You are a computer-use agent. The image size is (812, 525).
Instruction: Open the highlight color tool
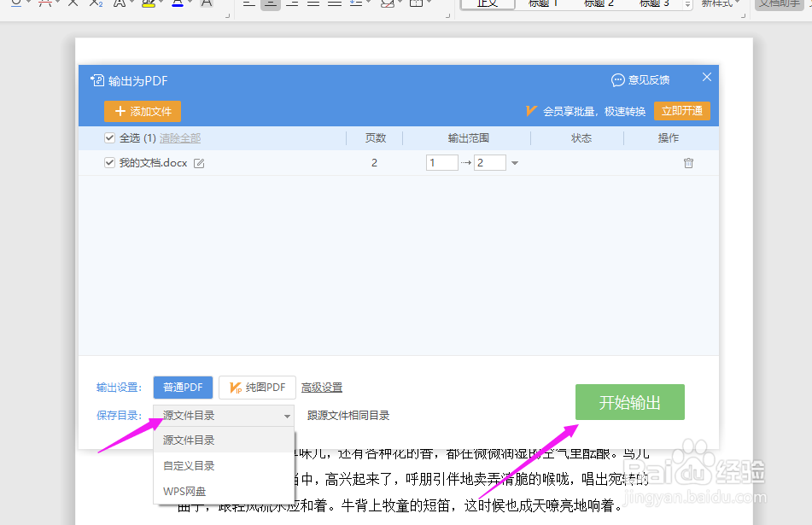point(149,4)
